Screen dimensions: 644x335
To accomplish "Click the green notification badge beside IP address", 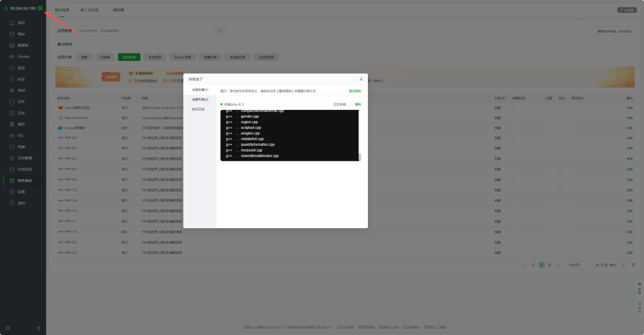I will click(x=40, y=8).
